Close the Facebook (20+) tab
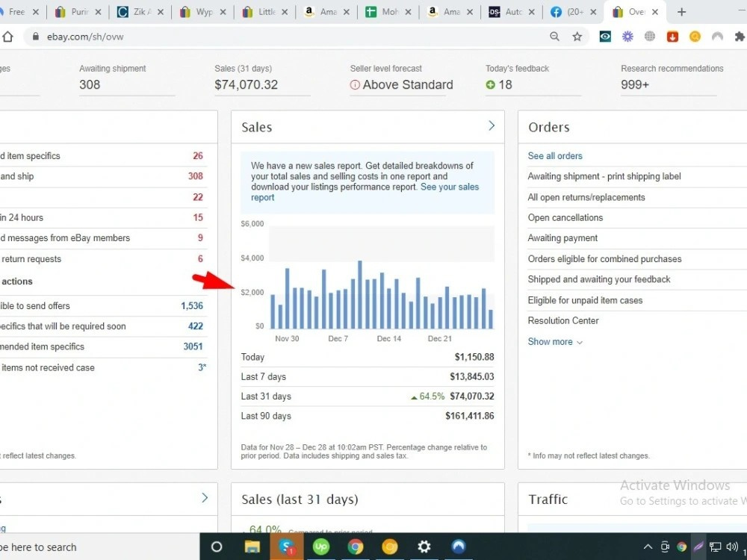 [593, 12]
